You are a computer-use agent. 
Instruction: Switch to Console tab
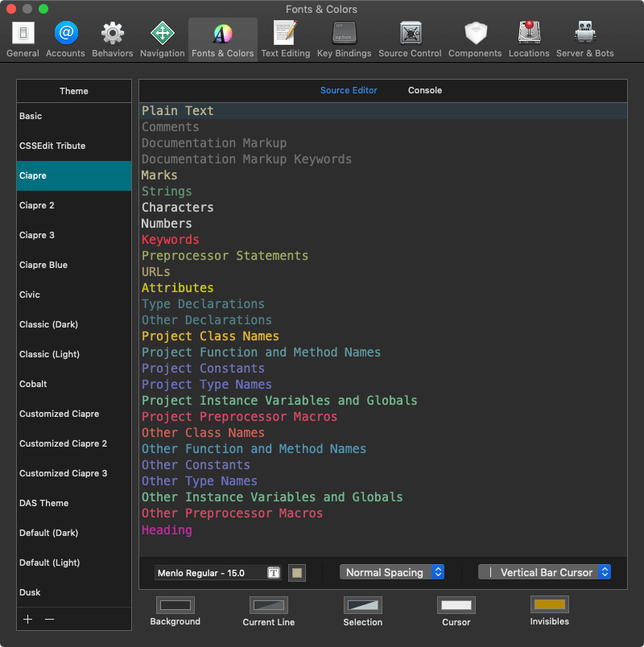click(425, 90)
